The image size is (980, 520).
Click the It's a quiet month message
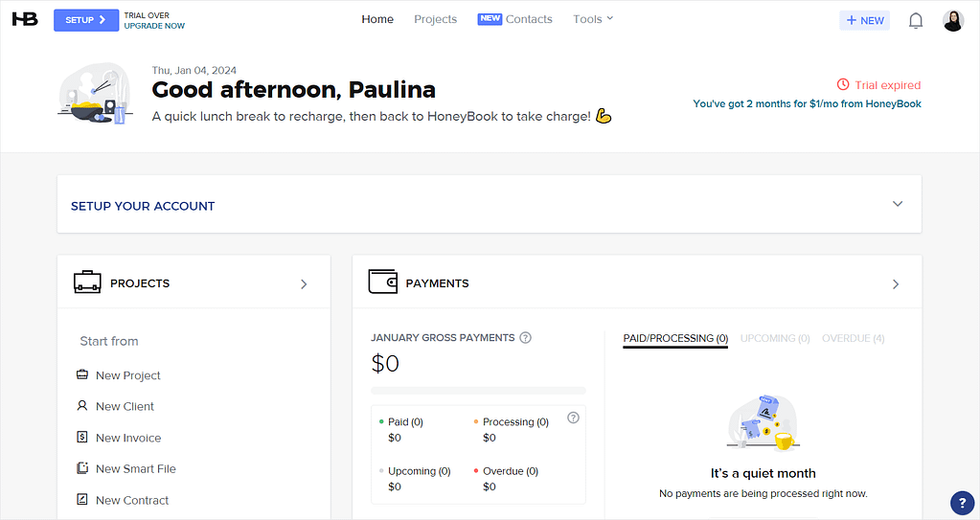click(763, 473)
